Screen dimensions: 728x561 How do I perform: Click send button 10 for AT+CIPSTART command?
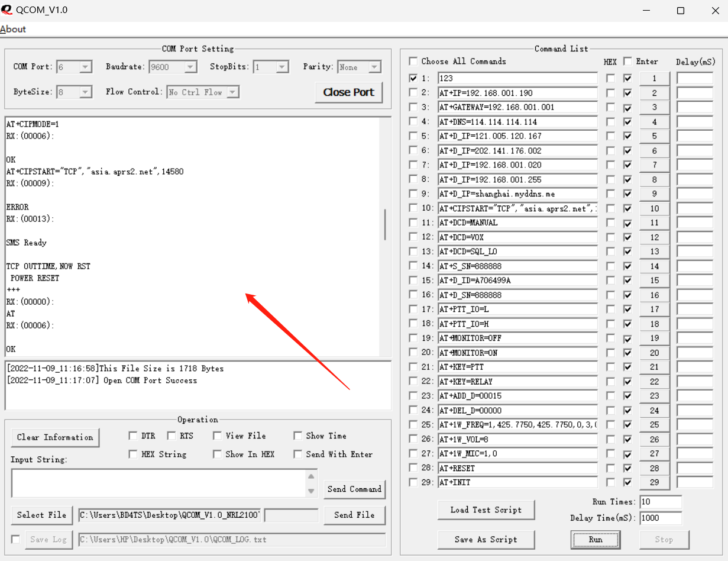click(x=655, y=208)
